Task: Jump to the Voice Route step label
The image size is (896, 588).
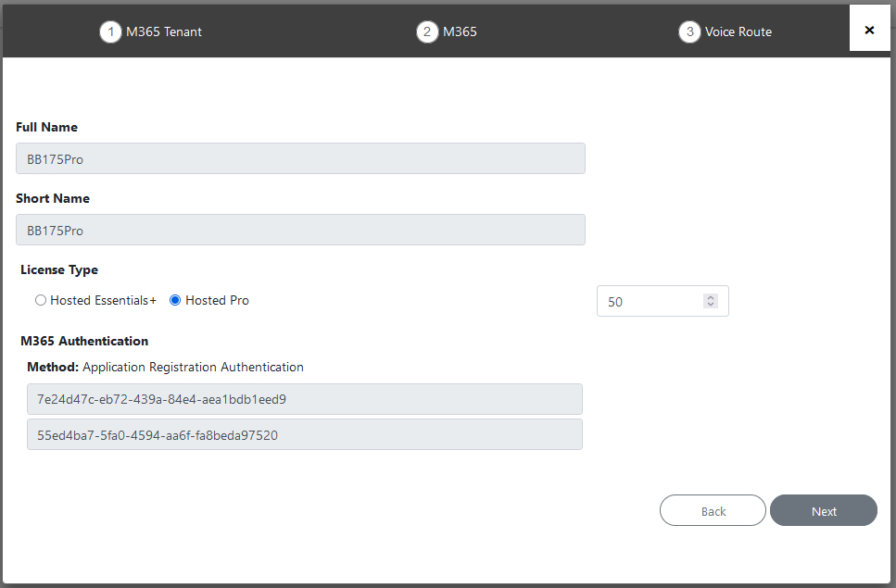Action: (x=738, y=32)
